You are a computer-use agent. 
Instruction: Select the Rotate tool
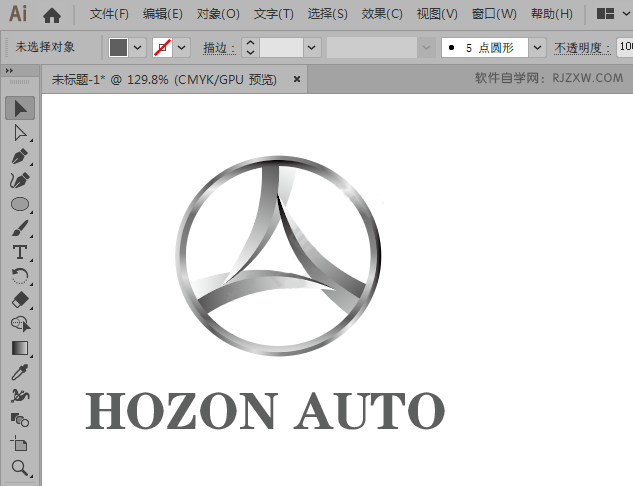[20, 277]
